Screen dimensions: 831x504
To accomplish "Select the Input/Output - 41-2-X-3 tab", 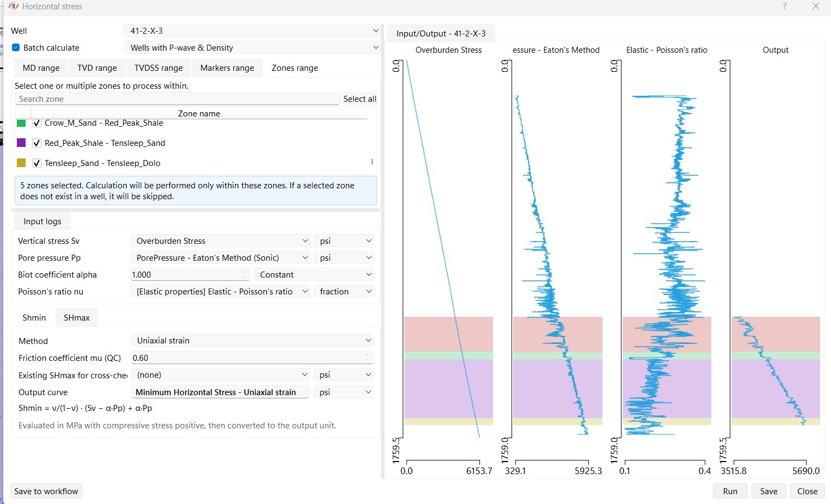I will click(x=441, y=33).
